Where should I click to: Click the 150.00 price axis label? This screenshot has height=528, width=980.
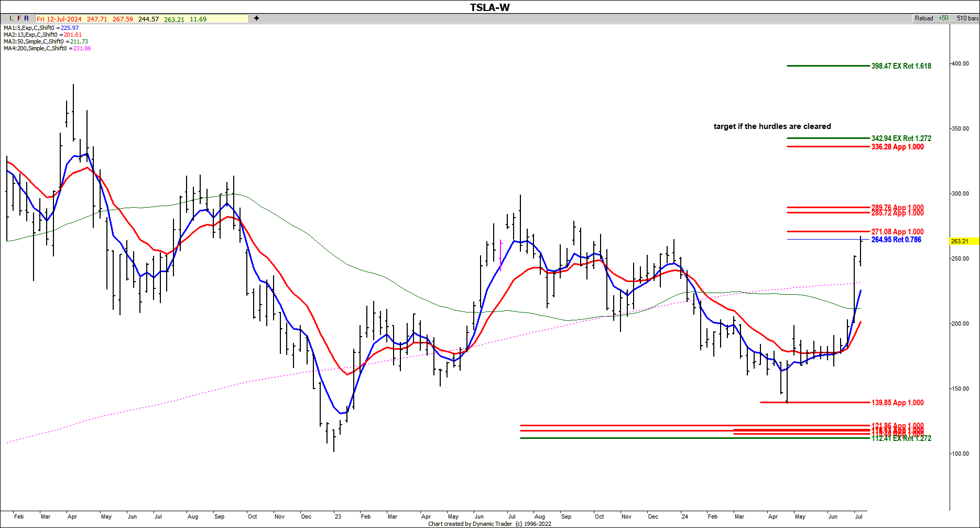(960, 389)
